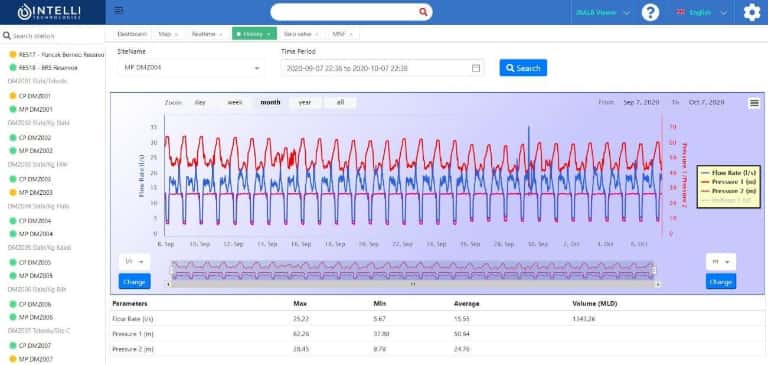Viewport: 768px width, 365px height.
Task: Click the chart navigator range scrollbar
Action: 413,284
